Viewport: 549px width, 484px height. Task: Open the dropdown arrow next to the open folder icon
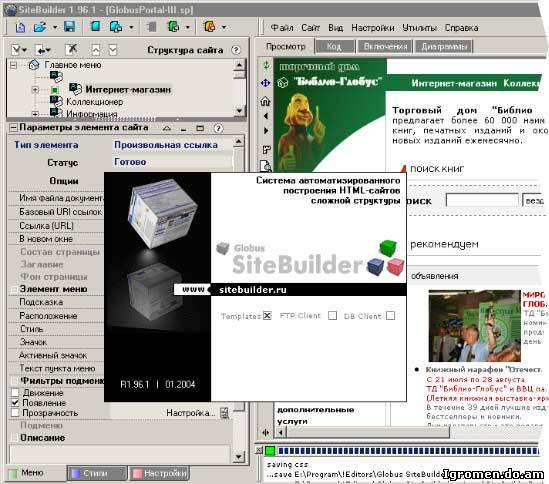coord(55,27)
